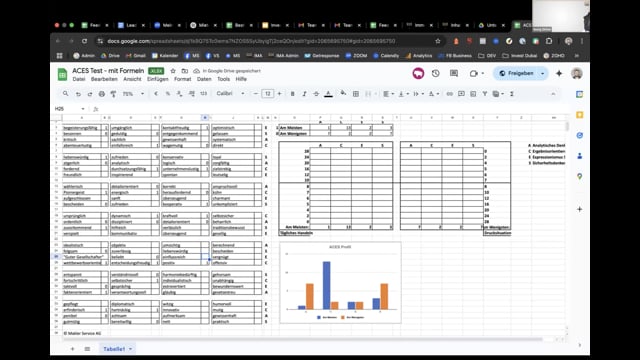Screen dimensions: 640x360
Task: Expand the Freigeben share options arrow
Action: coord(542,73)
